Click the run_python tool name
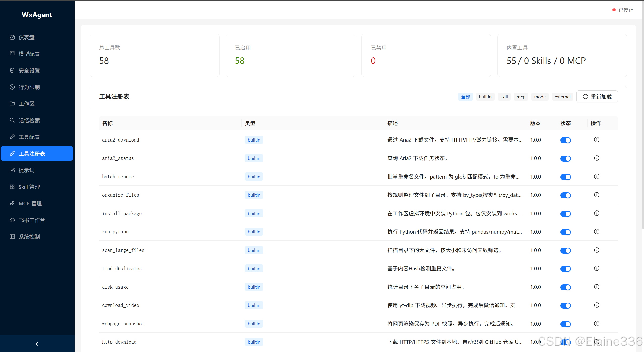 [x=115, y=232]
